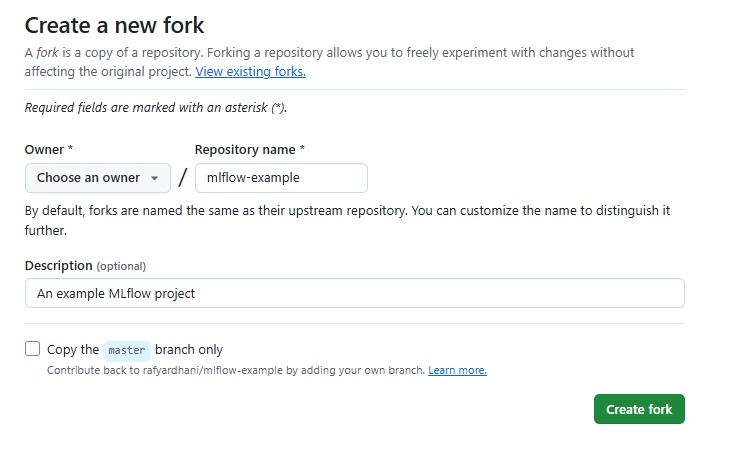Click the "Description" field label
The height and width of the screenshot is (452, 748).
(x=58, y=265)
